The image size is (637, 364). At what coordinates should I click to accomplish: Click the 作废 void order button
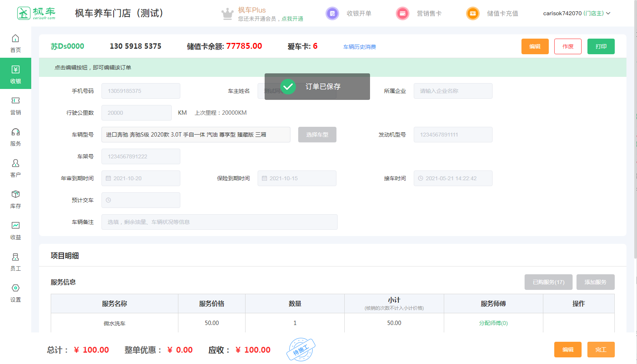click(568, 46)
